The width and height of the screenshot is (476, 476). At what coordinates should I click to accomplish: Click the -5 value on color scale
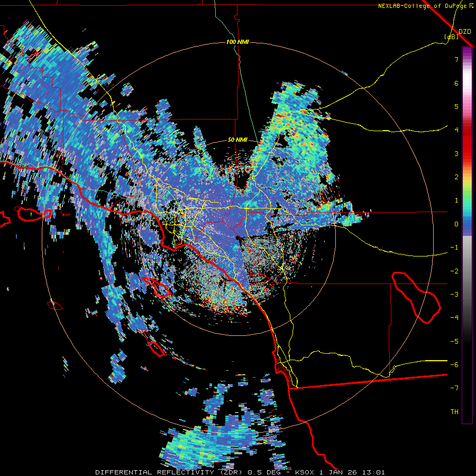click(454, 342)
